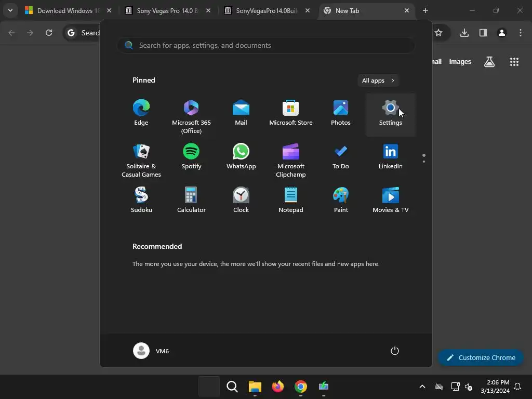Screen dimensions: 532x399
Task: Open the taskbar widgets/app icon next to Chrome
Action: pyautogui.click(x=324, y=387)
